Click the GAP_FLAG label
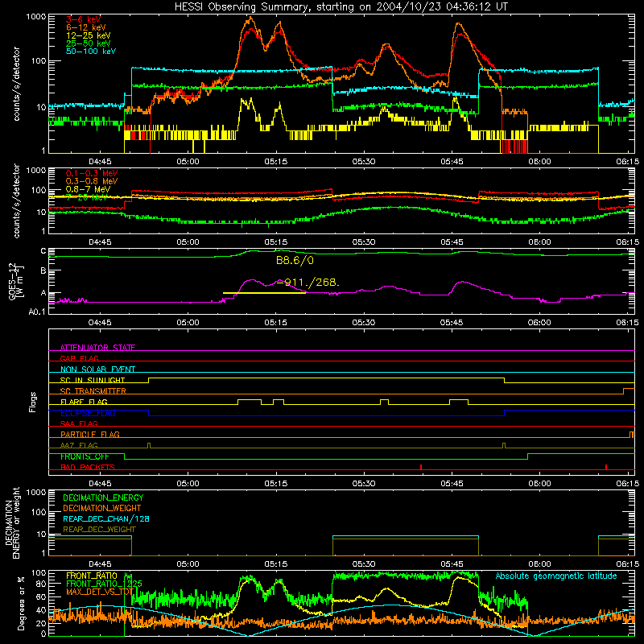This screenshot has height=644, width=644. point(79,358)
